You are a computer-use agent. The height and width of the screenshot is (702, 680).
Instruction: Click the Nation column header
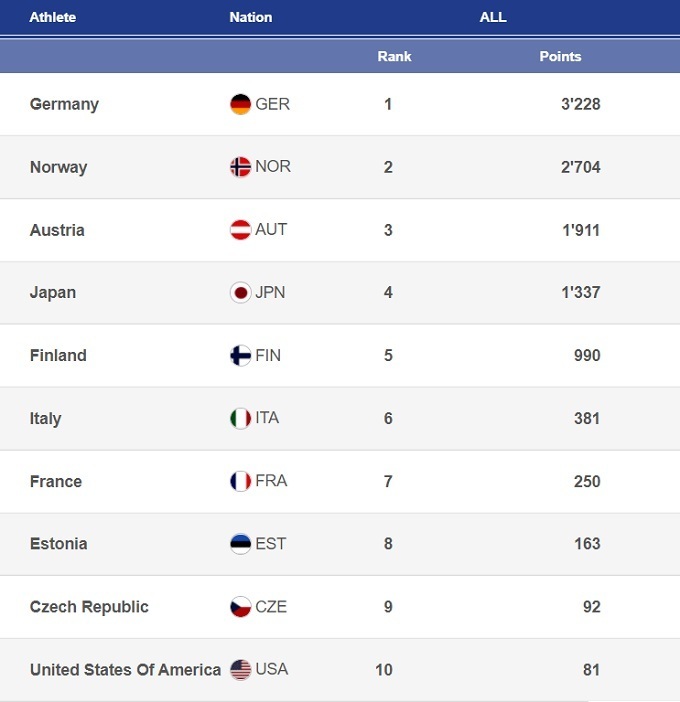coord(250,17)
